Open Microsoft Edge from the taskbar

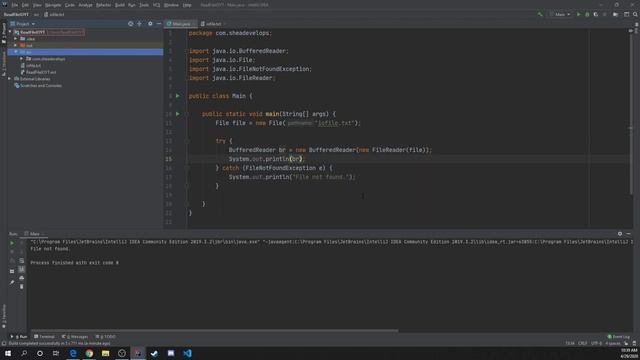pos(73,353)
